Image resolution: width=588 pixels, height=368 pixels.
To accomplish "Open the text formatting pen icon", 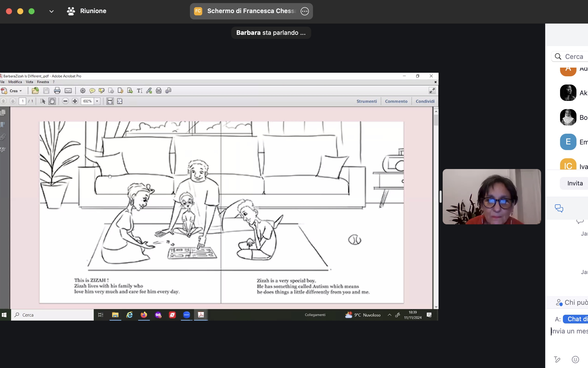I will 557,360.
